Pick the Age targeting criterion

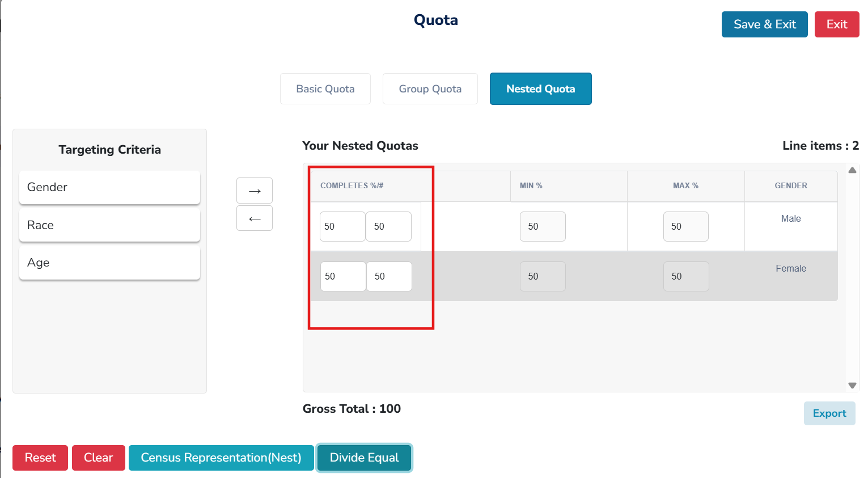(109, 263)
